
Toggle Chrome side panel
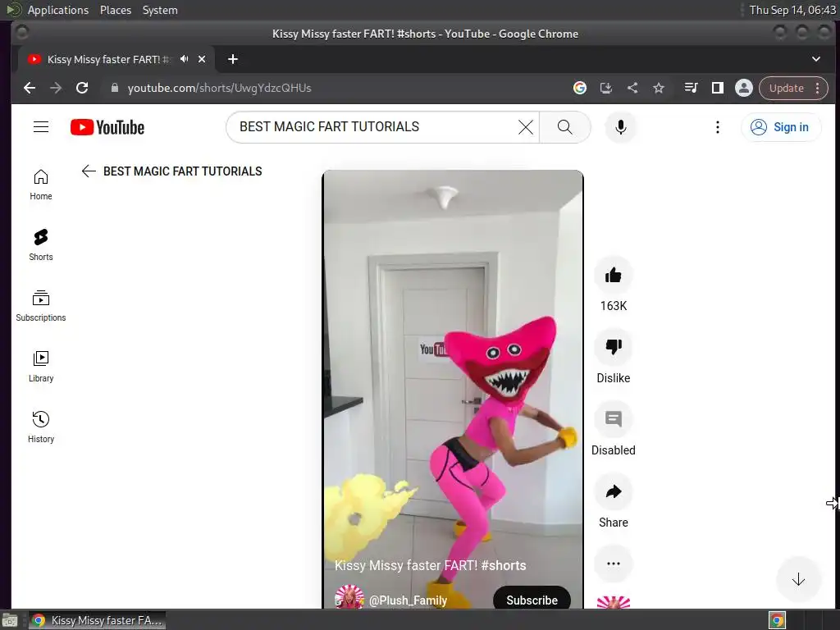[717, 88]
